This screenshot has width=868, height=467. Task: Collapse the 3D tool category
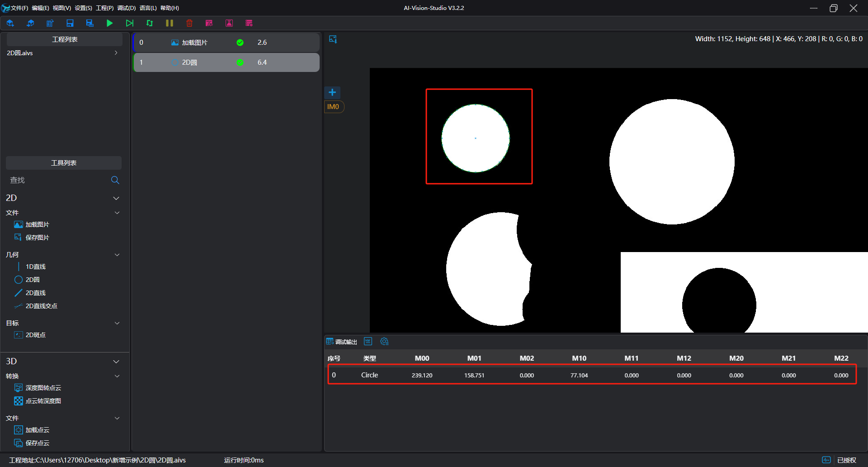click(x=116, y=362)
